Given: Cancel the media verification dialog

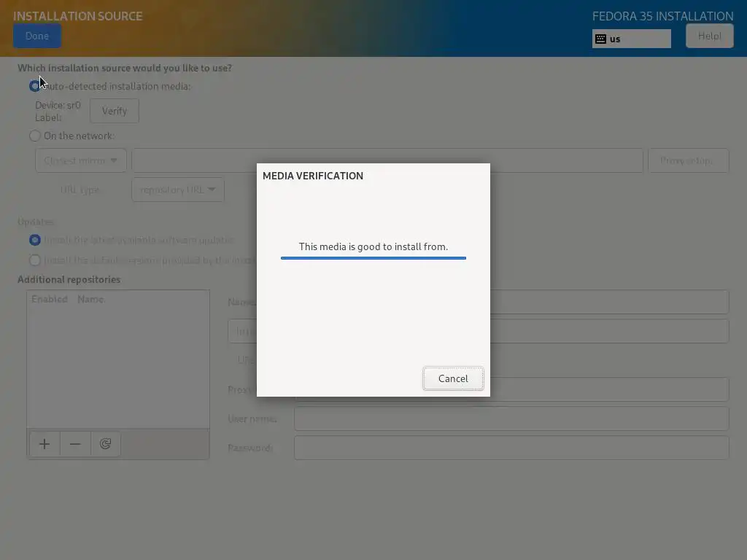Looking at the screenshot, I should coord(453,378).
